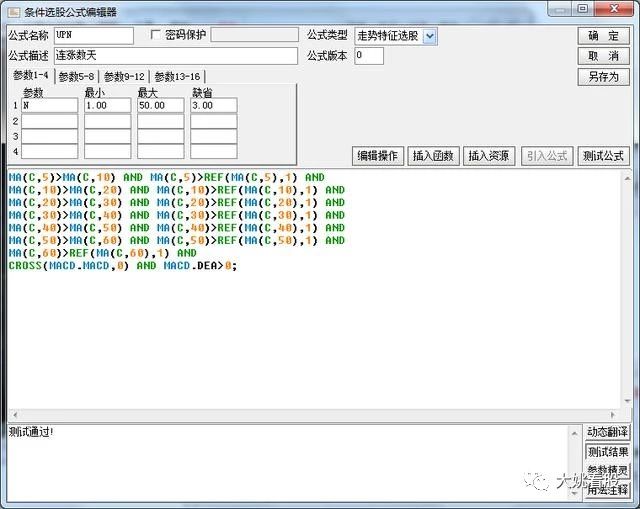640x509 pixels.
Task: Click the 测试通过! result text
Action: [x=31, y=432]
